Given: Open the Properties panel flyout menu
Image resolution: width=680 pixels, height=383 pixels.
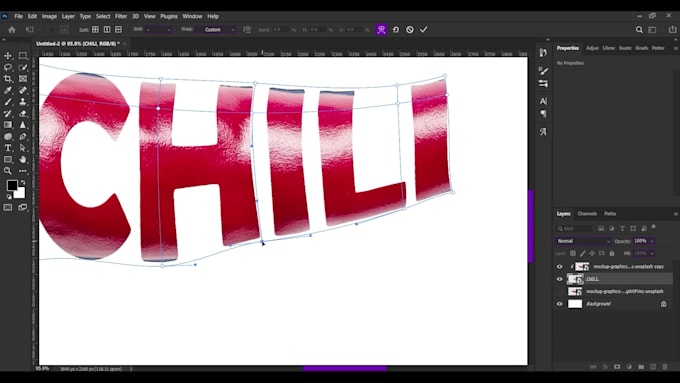Looking at the screenshot, I should (x=675, y=48).
